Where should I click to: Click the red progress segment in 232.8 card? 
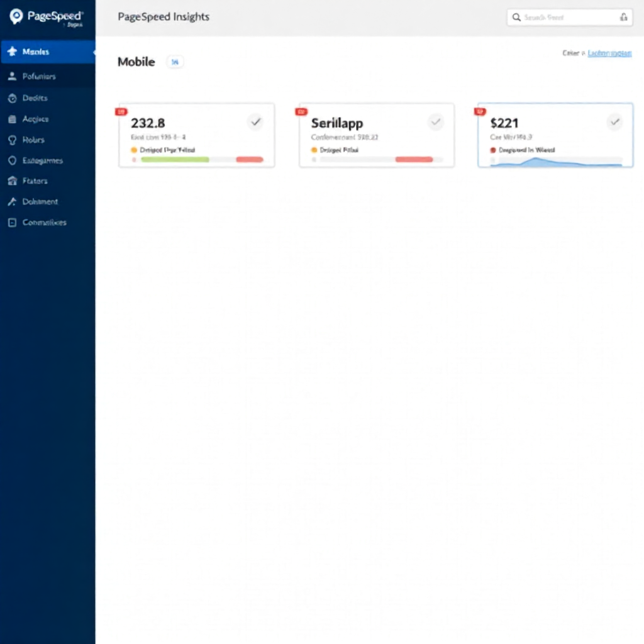(250, 160)
